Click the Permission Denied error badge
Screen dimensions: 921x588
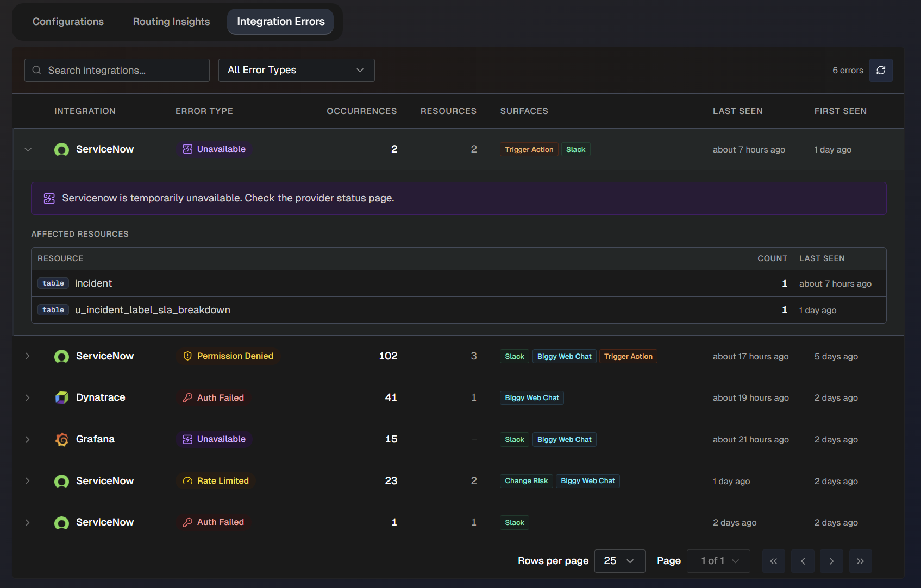[228, 356]
